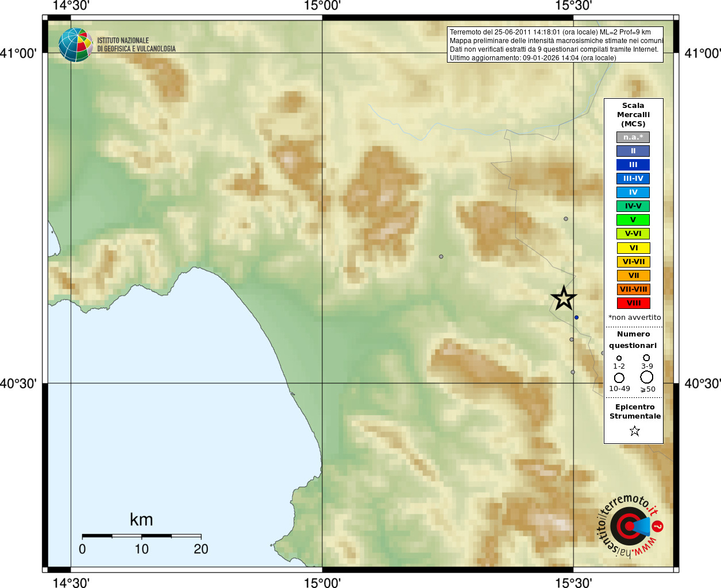
Task: Click the 'Ultimo aggiornamento' timestamp line
Action: point(533,58)
